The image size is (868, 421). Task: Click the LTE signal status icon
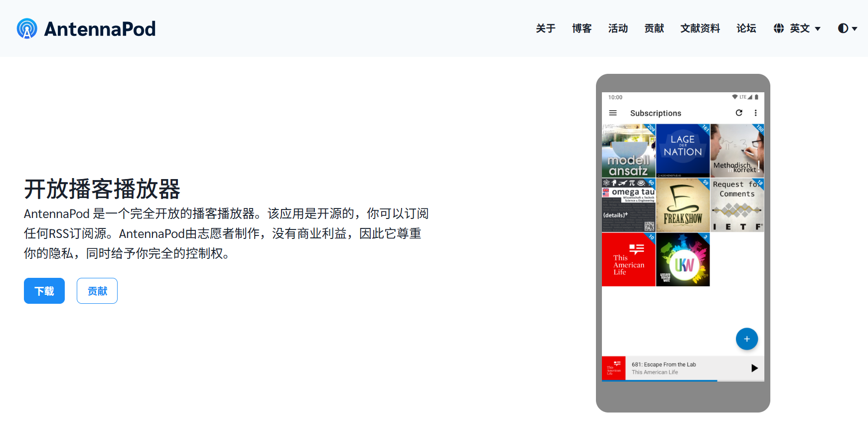click(746, 97)
